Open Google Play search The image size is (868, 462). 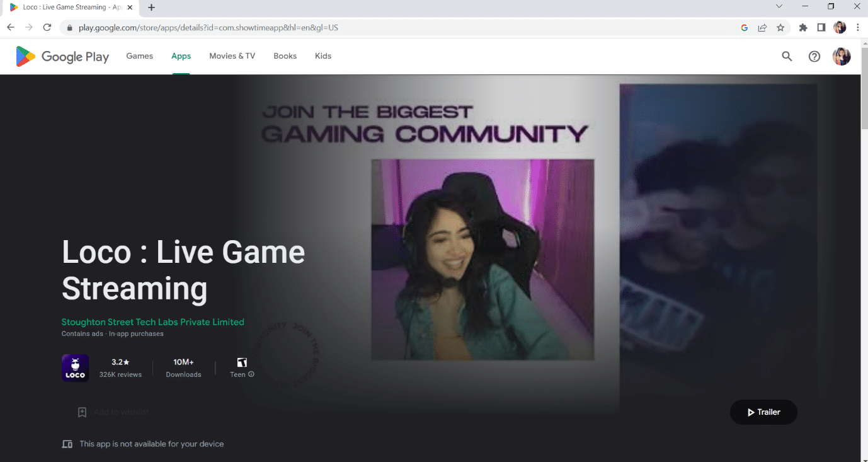pyautogui.click(x=787, y=56)
